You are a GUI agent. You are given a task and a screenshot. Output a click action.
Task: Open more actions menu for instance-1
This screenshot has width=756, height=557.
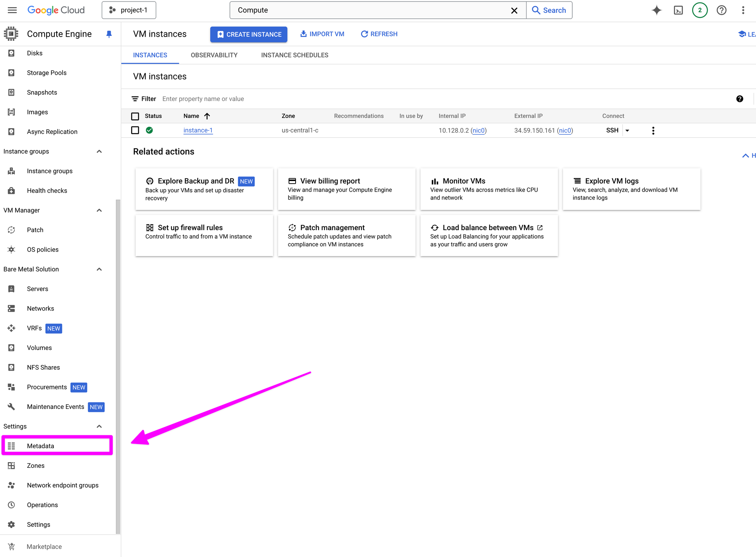coord(653,130)
